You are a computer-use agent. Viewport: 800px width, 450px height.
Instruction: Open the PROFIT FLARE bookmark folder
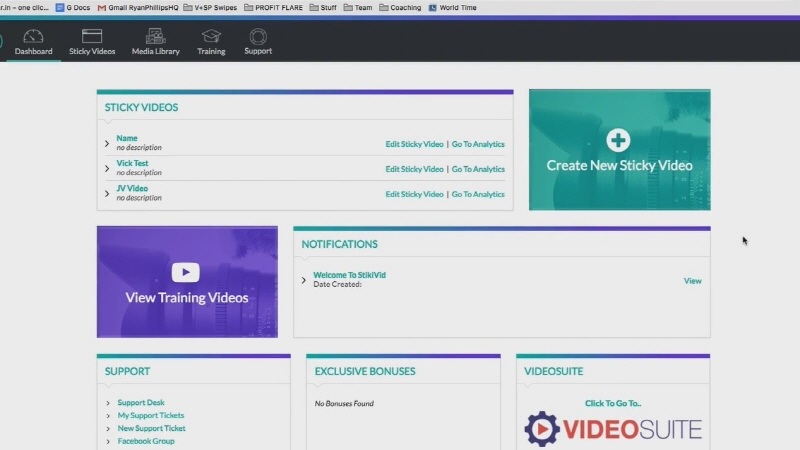point(273,8)
